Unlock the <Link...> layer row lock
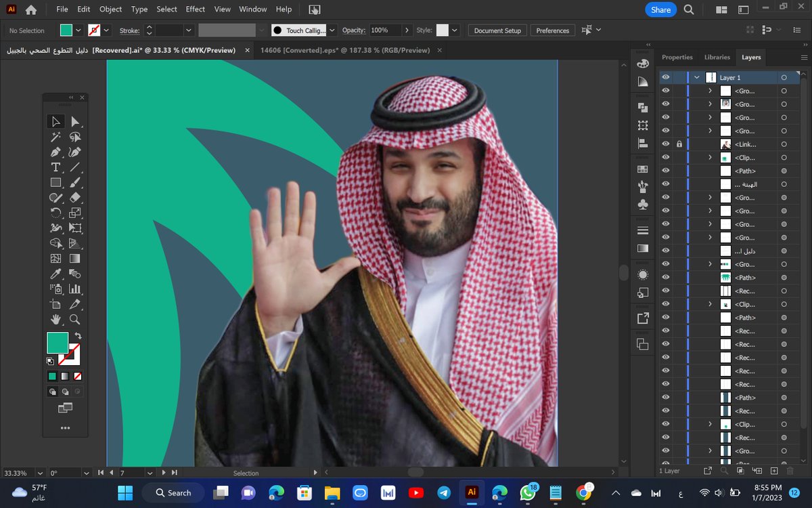This screenshot has height=508, width=812. coord(679,144)
